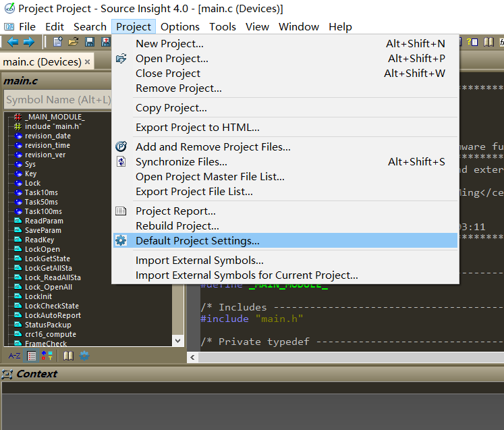Open the Edit menu
This screenshot has width=504, height=430.
[x=55, y=27]
